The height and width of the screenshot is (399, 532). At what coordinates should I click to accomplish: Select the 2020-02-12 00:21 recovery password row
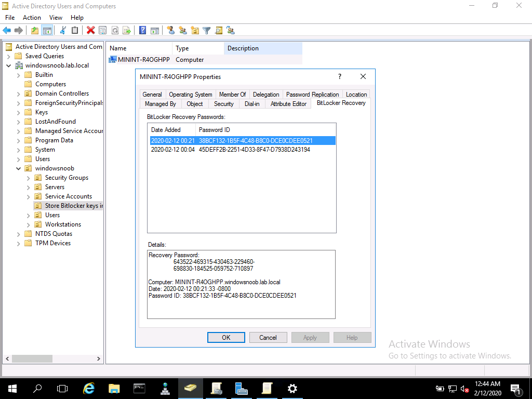point(243,140)
